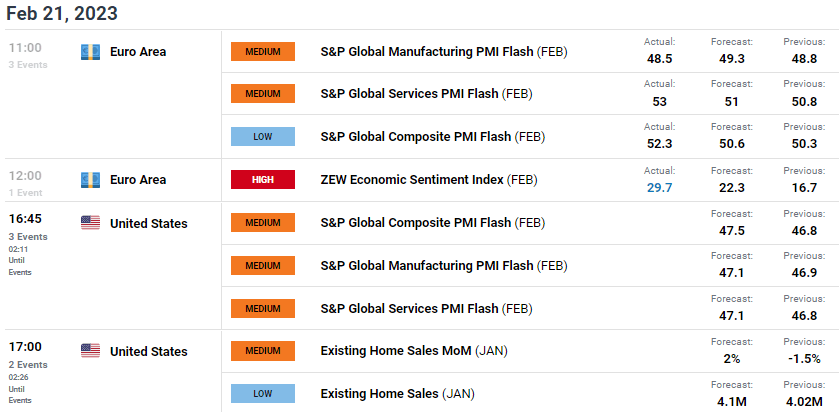
Task: Select the LOW badge for Existing Home Sales
Action: click(x=263, y=394)
